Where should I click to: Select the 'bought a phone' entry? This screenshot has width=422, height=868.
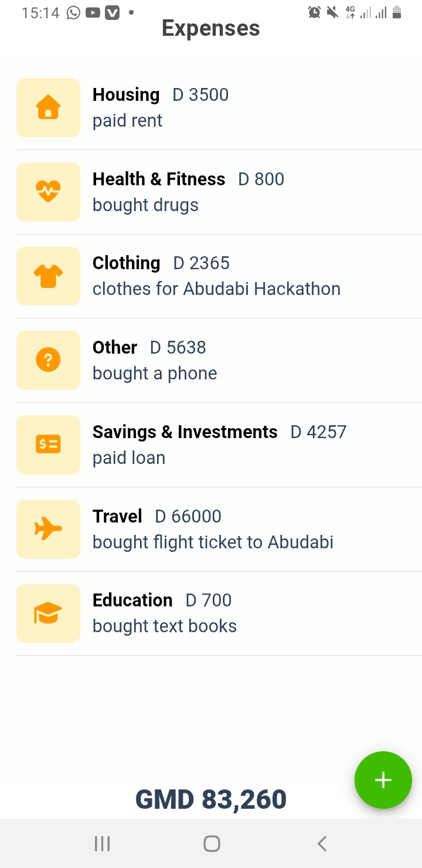[x=155, y=374]
